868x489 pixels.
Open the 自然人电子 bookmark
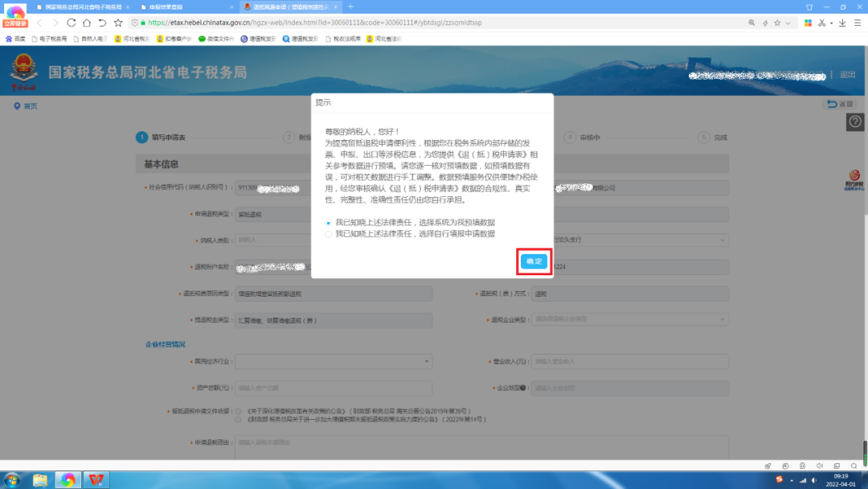coord(91,39)
